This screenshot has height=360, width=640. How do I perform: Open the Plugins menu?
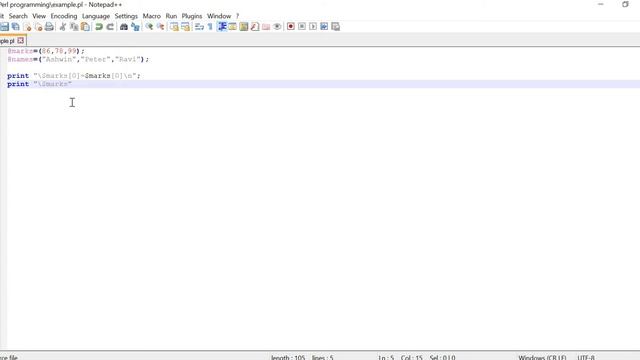[x=192, y=16]
